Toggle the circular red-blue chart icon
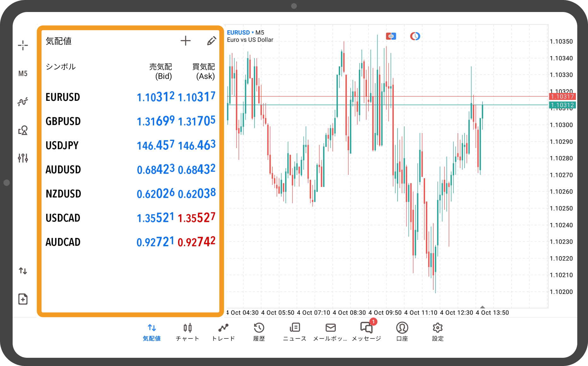The width and height of the screenshot is (588, 366). tap(415, 36)
